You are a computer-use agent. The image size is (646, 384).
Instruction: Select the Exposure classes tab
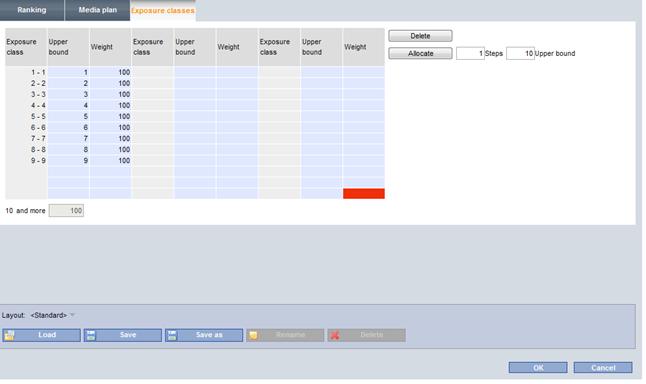click(x=163, y=11)
